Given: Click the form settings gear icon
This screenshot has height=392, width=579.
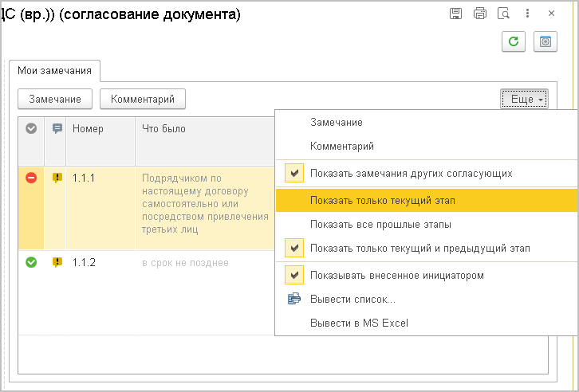Looking at the screenshot, I should click(546, 41).
